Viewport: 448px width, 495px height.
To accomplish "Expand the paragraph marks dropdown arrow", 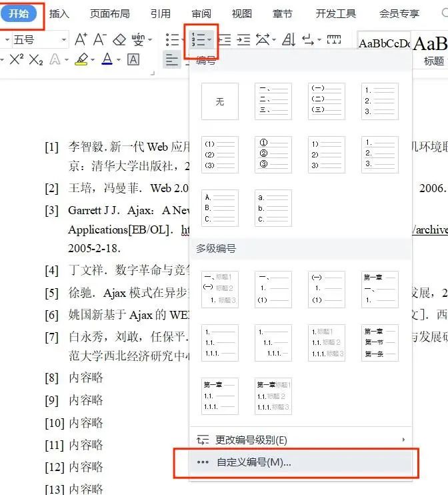I will point(319,40).
